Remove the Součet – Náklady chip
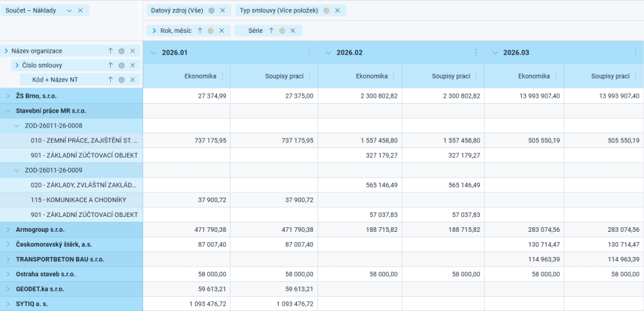Screen dimensions: 644x311 [x=80, y=10]
